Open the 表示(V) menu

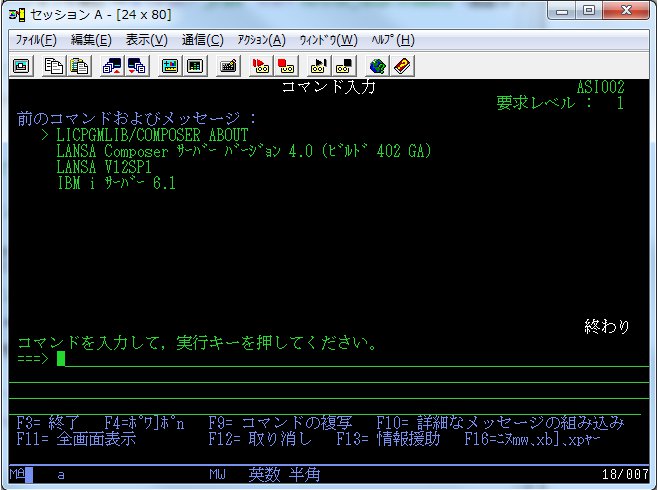point(146,40)
